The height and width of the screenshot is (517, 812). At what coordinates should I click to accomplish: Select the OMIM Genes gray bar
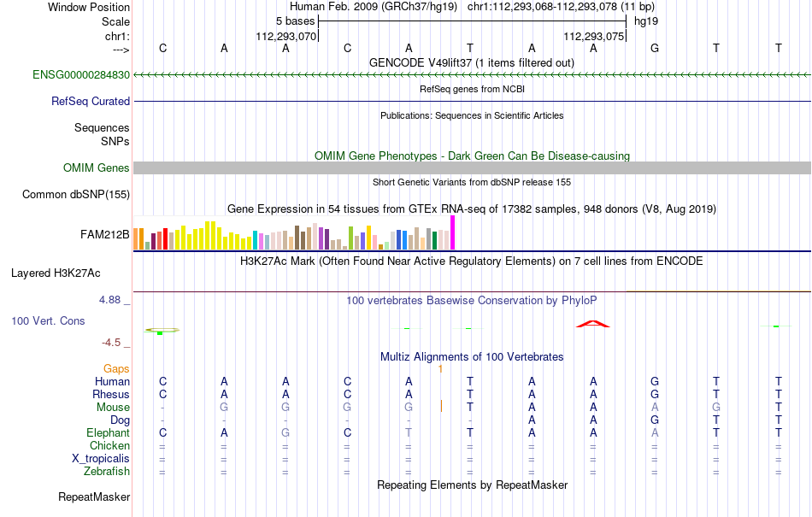point(472,167)
